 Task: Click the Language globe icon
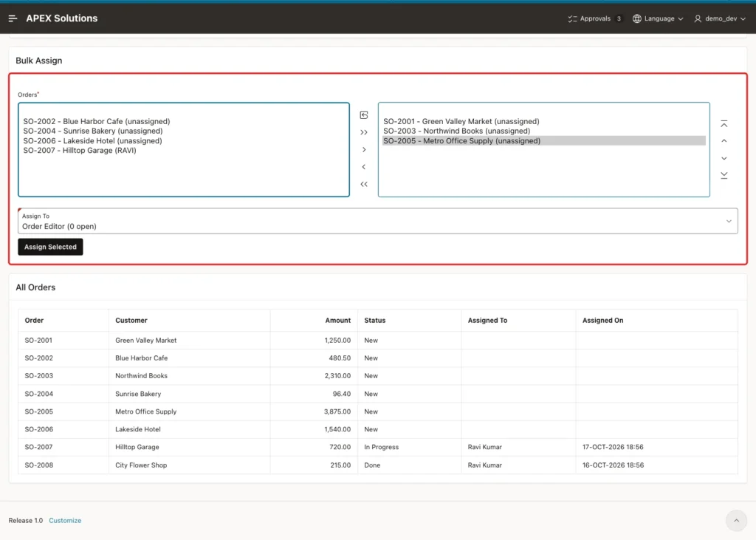tap(637, 18)
